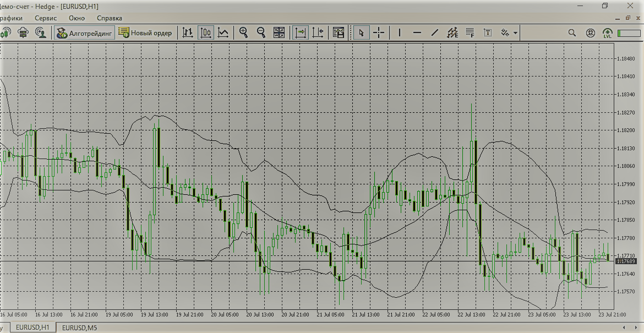Toggle chart auto-scroll to latest bar
Image resolution: width=644 pixels, height=333 pixels.
tap(300, 32)
